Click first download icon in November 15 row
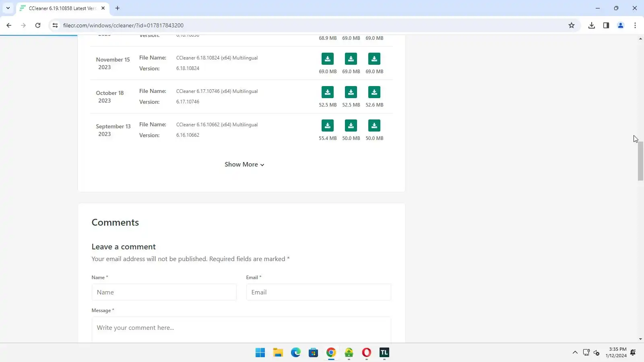 328,59
